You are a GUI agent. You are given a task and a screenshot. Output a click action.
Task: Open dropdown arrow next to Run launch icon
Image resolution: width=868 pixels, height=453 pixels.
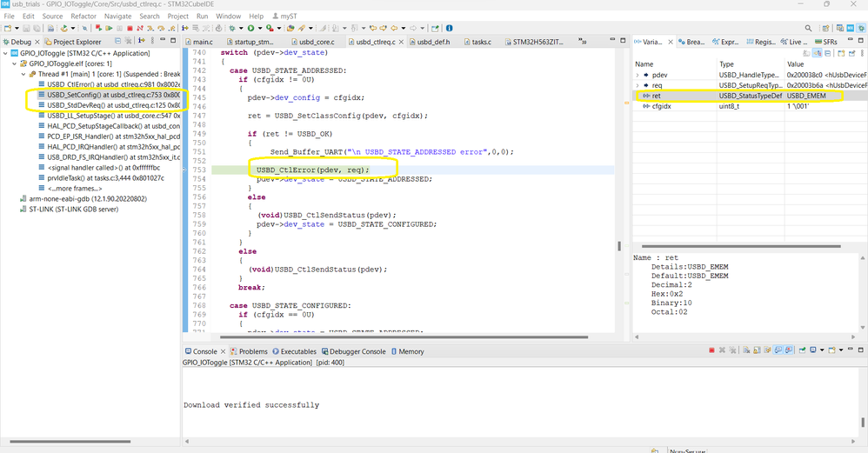pos(260,28)
